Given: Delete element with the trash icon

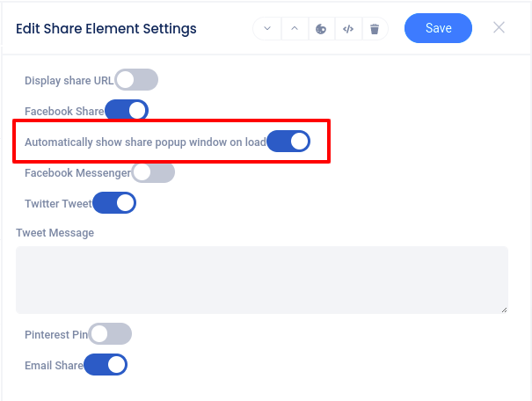Looking at the screenshot, I should [x=375, y=28].
